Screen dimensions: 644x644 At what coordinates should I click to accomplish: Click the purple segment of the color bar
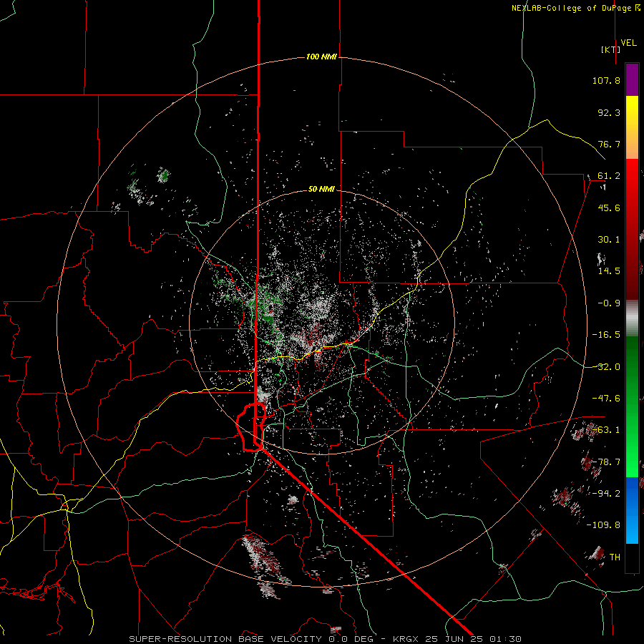tap(632, 80)
